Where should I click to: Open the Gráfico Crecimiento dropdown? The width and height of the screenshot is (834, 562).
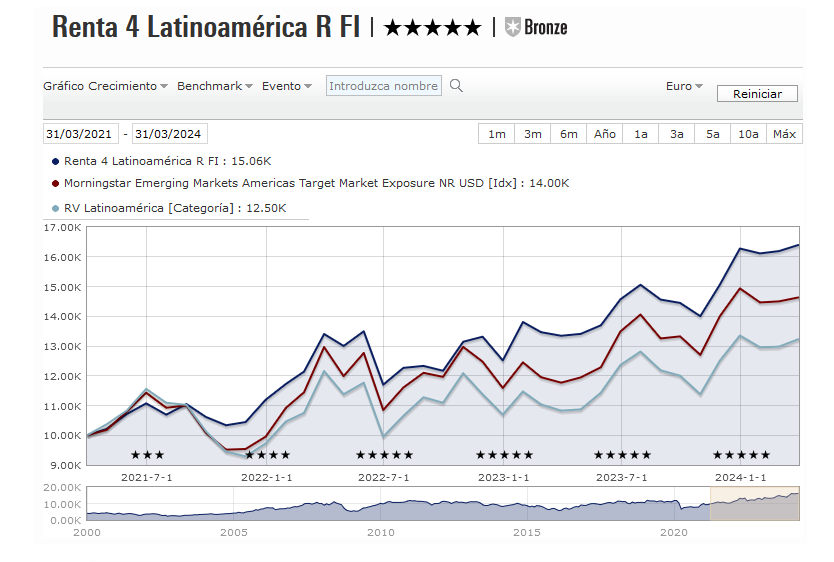[105, 86]
